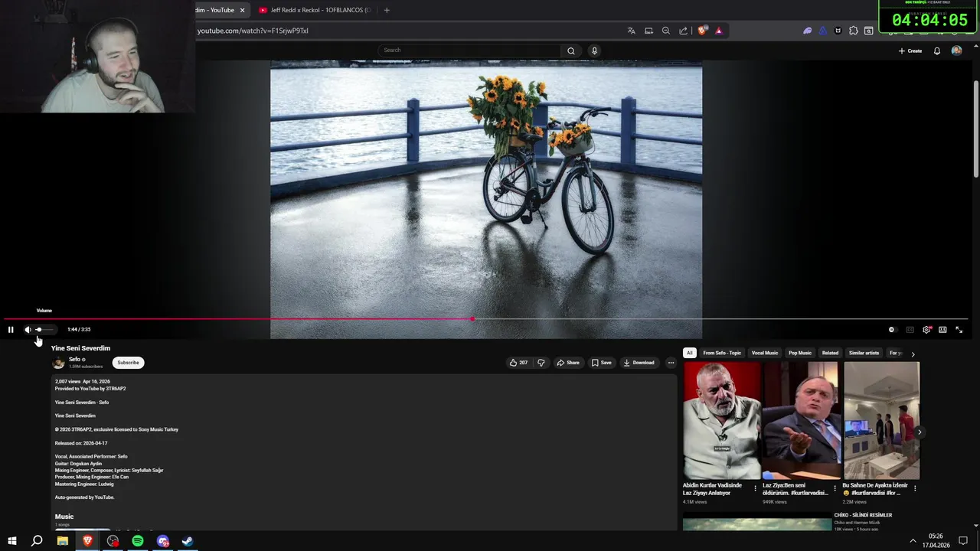Open options for Abidin Kurtlar Vadisinde short
980x551 pixels.
pyautogui.click(x=755, y=488)
